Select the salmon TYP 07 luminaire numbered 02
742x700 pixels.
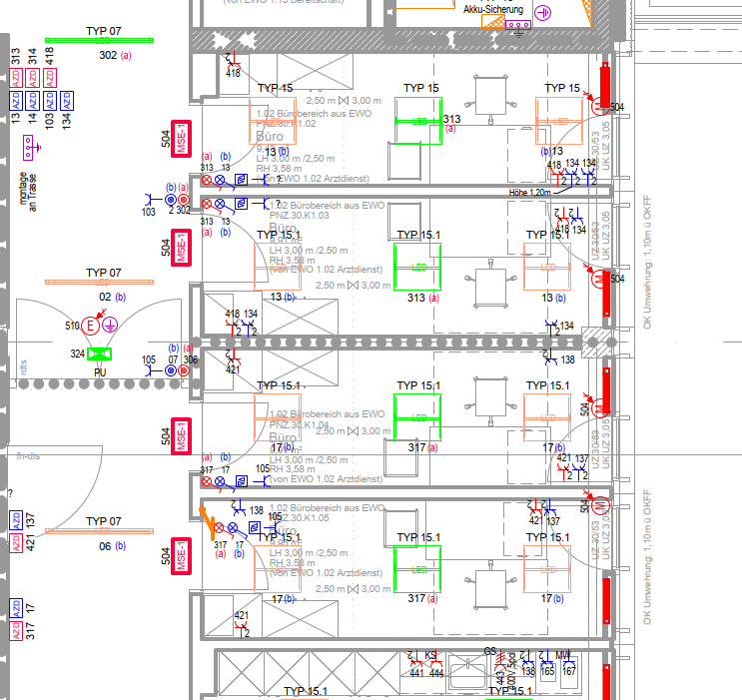tap(100, 282)
